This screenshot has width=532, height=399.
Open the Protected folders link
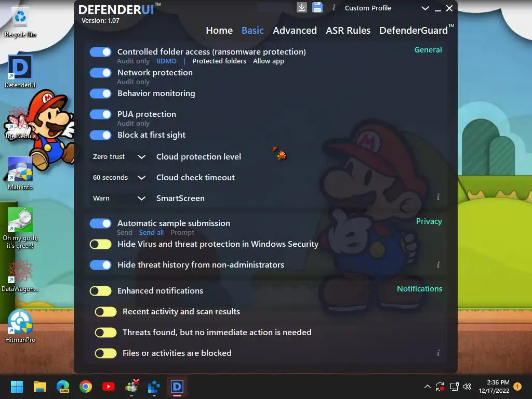coord(219,61)
